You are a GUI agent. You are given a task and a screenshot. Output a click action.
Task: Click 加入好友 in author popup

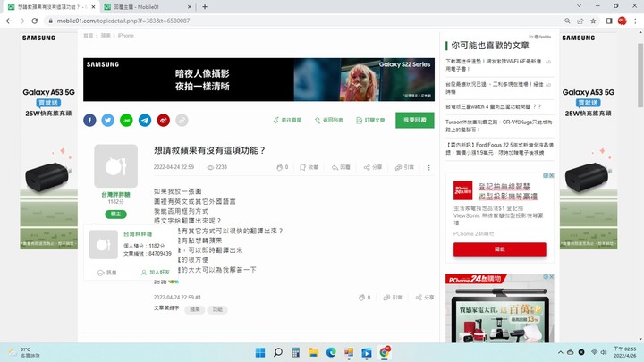click(x=156, y=273)
